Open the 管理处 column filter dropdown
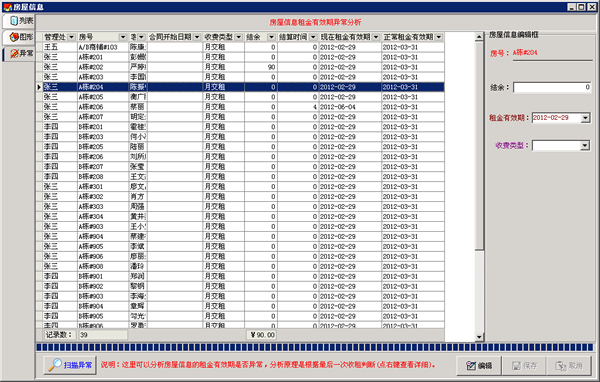Image resolution: width=600 pixels, height=382 pixels. [72, 37]
